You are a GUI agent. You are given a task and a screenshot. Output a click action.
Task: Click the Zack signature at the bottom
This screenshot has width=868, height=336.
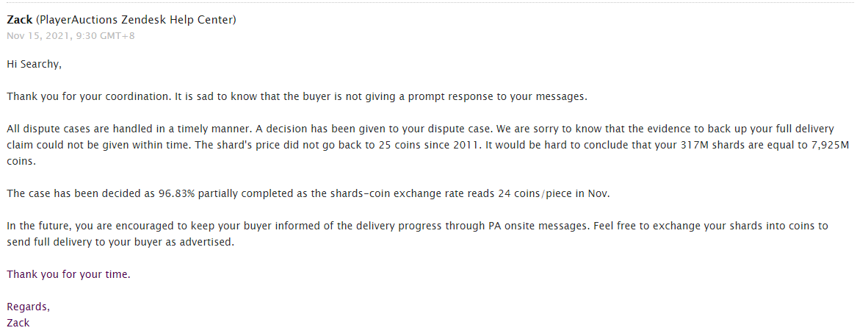(18, 323)
